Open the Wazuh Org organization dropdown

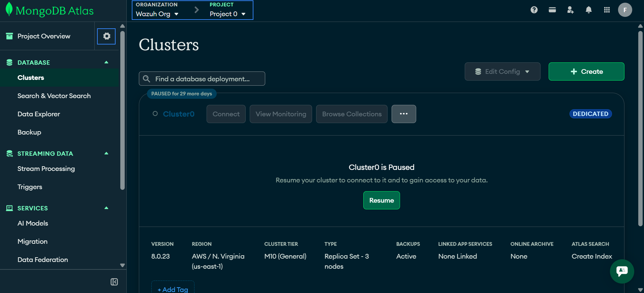click(x=157, y=14)
